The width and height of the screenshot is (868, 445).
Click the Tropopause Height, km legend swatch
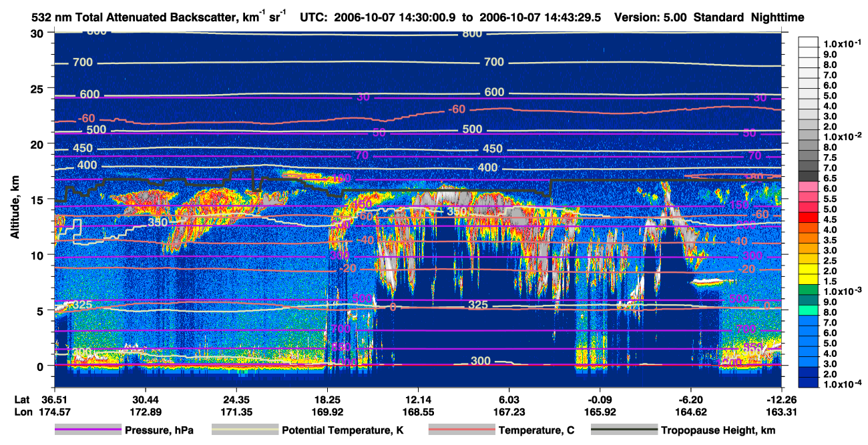click(x=625, y=430)
